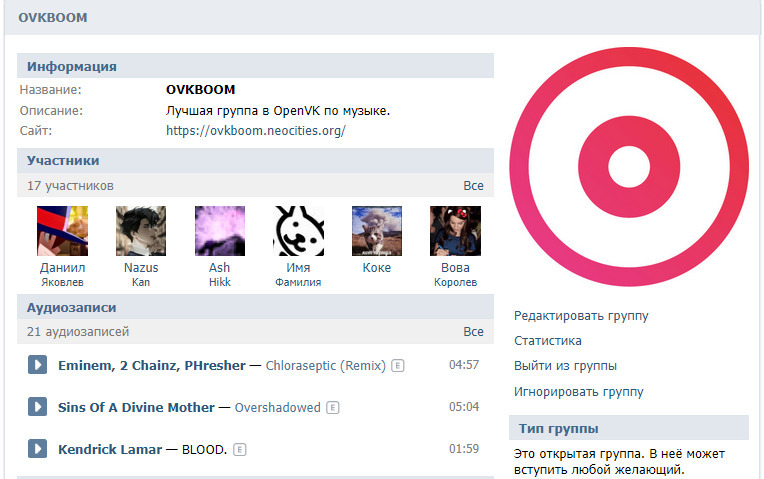Select Выйти из группы
Viewport: 764px width, 479px height.
click(x=565, y=366)
